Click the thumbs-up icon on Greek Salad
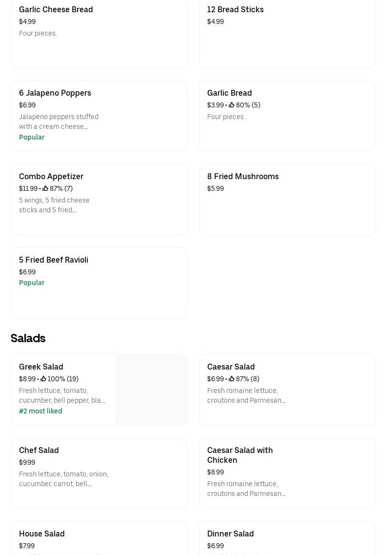 (43, 379)
